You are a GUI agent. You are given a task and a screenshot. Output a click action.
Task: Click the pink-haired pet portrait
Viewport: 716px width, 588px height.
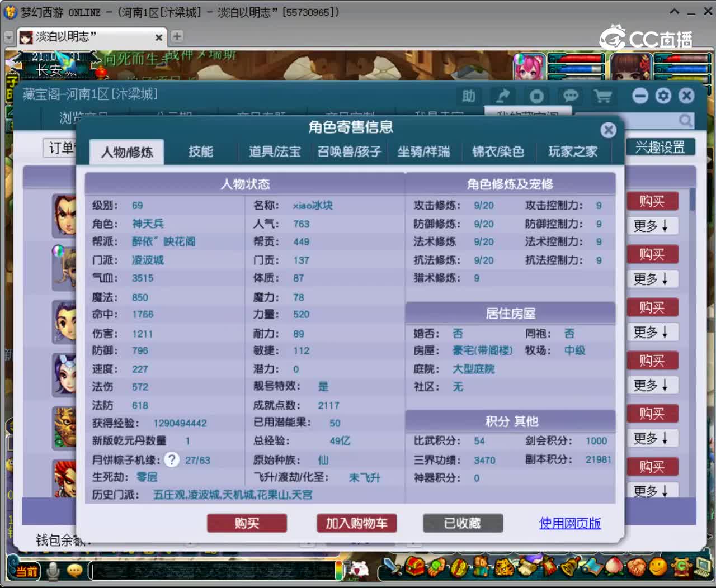coord(529,67)
